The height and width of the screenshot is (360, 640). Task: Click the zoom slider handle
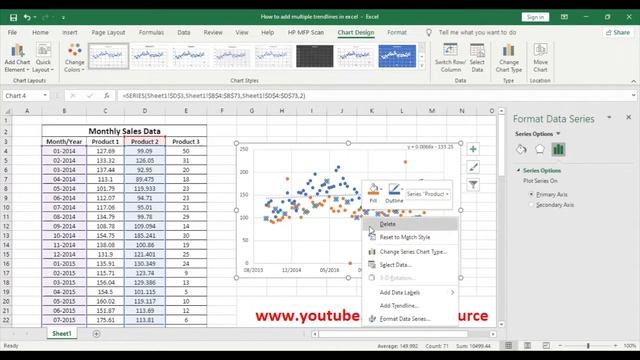coord(588,346)
